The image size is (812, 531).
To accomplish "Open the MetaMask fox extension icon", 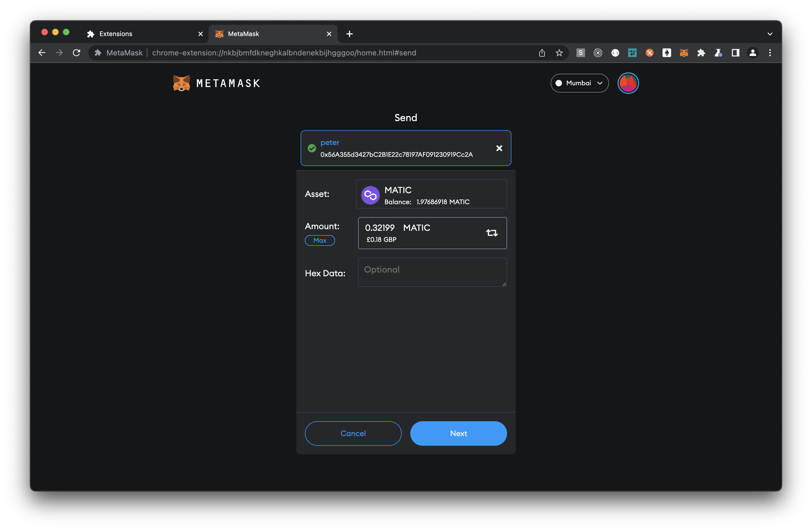I will tap(684, 52).
